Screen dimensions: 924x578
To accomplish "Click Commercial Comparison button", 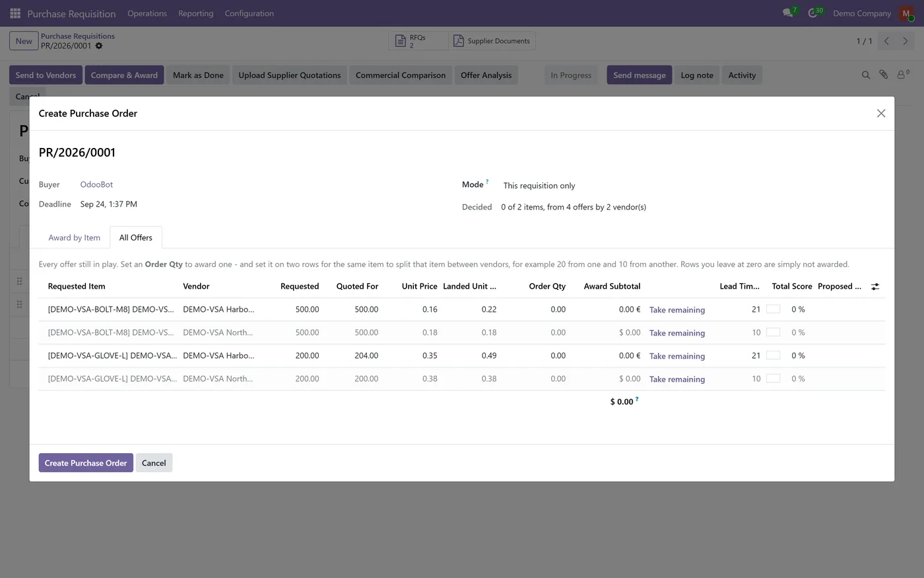I will [401, 75].
